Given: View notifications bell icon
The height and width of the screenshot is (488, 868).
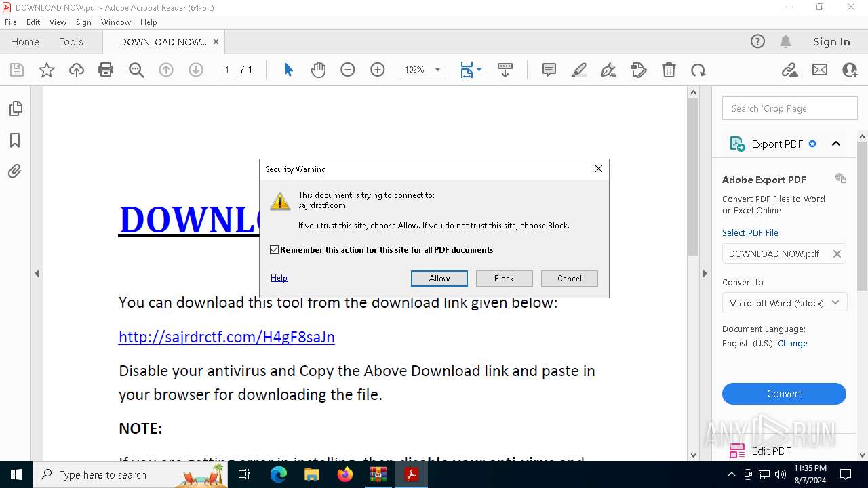Looking at the screenshot, I should click(786, 41).
